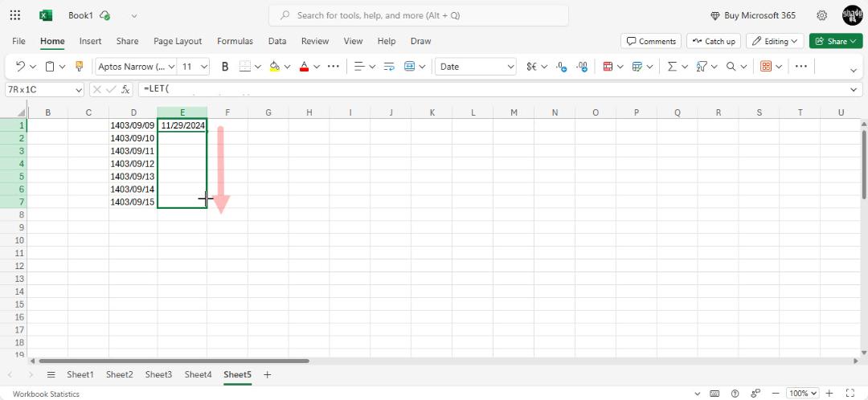Click Buy Microsoft 365 link
Screen dimensions: 868x400
[x=753, y=15]
